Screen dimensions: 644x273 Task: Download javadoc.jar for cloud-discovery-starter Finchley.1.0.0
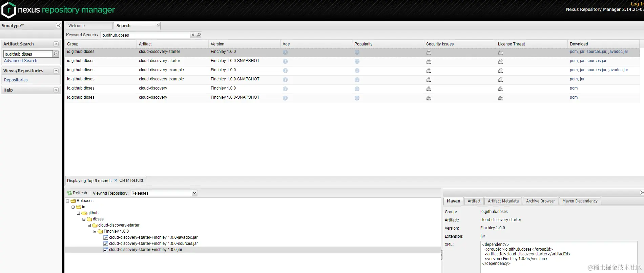(618, 52)
